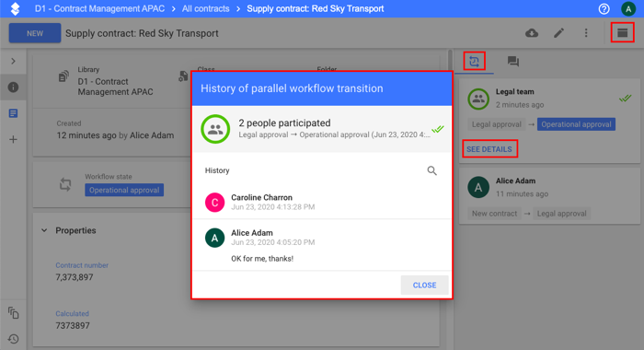Viewport: 644px width, 350px height.
Task: Click the pencil edit icon
Action: click(x=559, y=33)
